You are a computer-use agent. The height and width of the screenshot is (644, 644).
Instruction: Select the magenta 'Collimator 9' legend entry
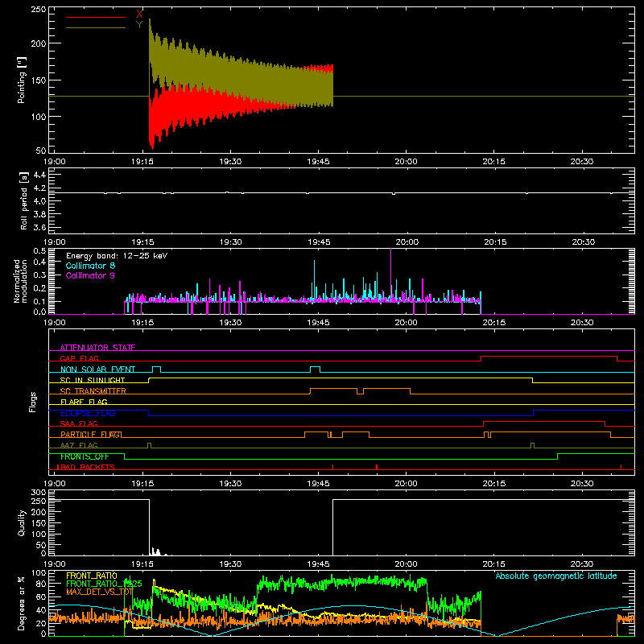point(90,275)
